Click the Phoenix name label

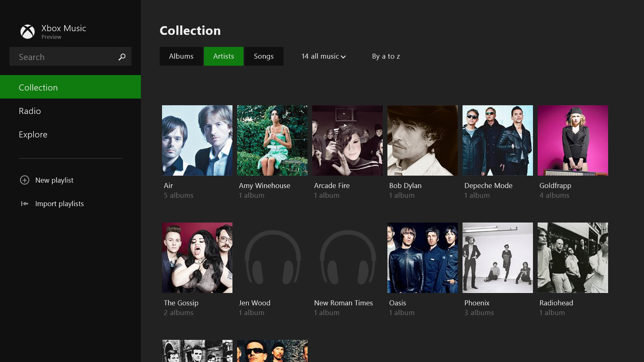[x=477, y=303]
